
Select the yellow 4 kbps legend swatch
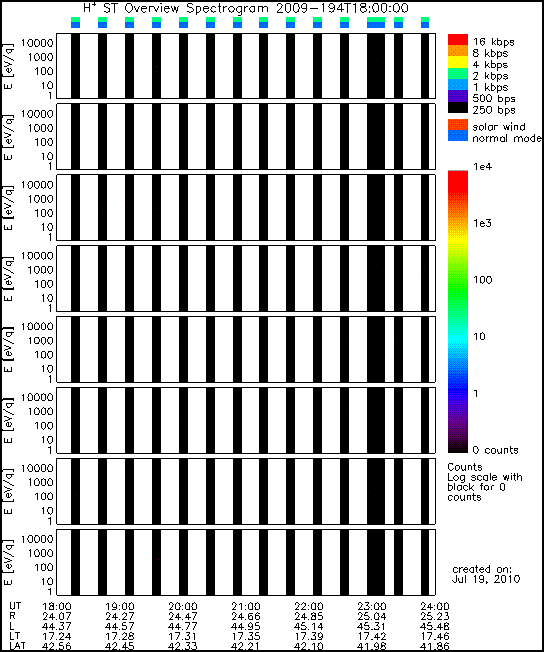(458, 62)
